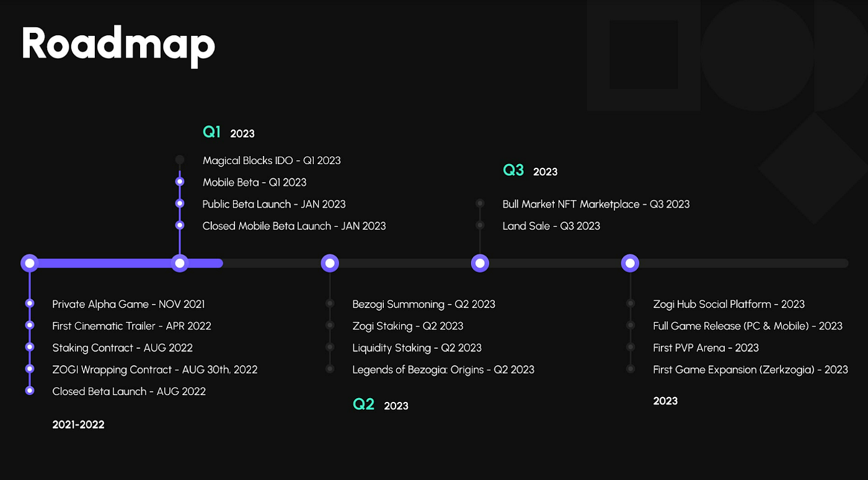This screenshot has width=868, height=480.
Task: Open the Legends of Bezogia: Origins milestone
Action: 443,369
